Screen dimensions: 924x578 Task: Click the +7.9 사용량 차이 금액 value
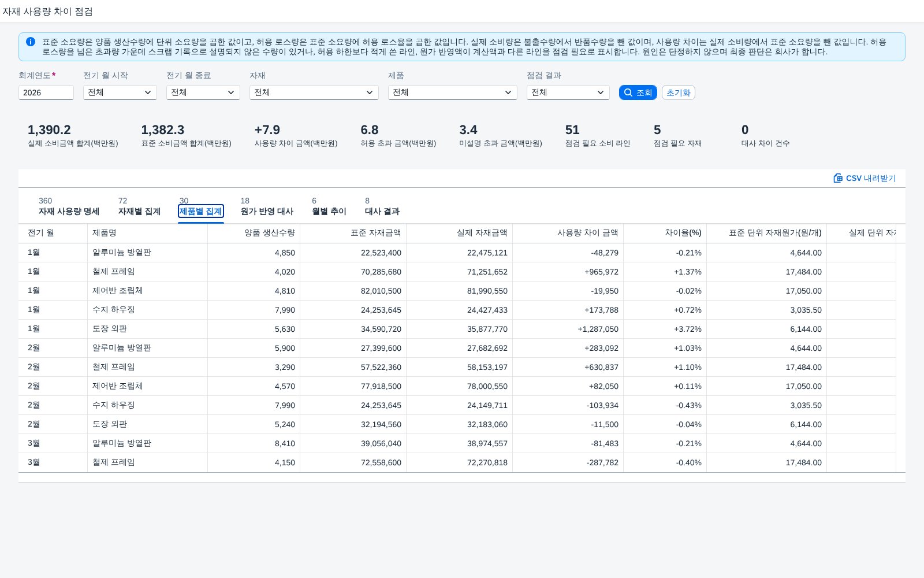[x=267, y=130]
